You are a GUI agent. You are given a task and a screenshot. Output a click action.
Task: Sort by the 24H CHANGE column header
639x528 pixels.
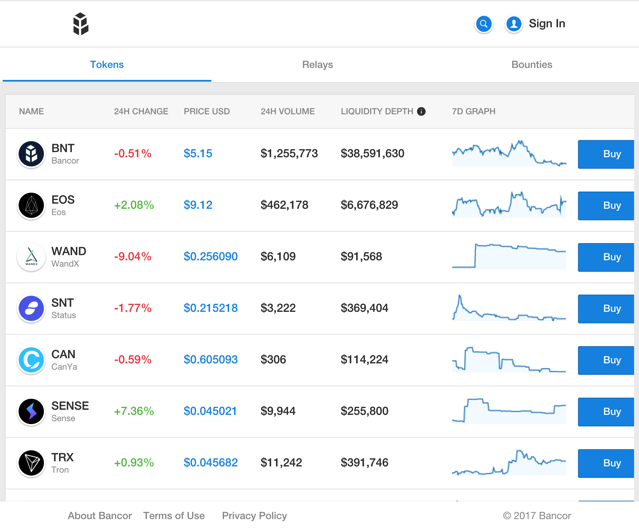click(x=141, y=111)
